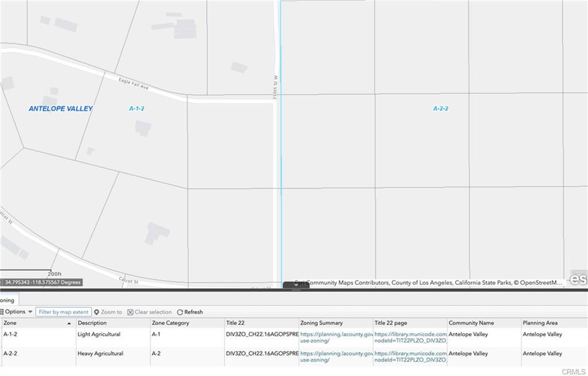Click the Zone Category column header
This screenshot has height=376, width=588.
(171, 323)
